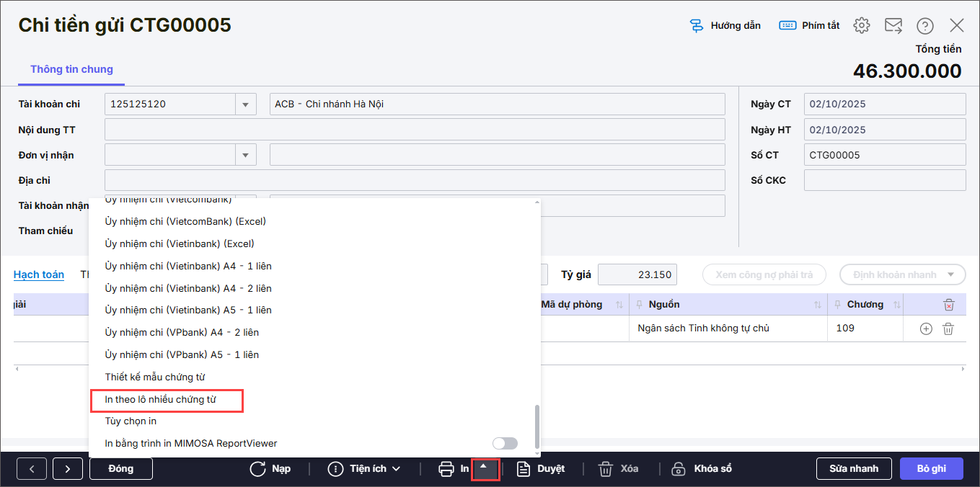
Task: Go to next voucher arrow
Action: 68,469
